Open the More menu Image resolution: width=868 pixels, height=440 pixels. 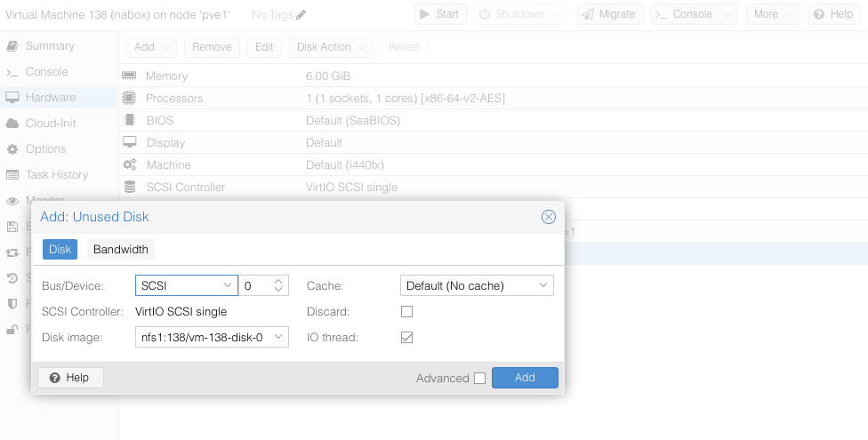pyautogui.click(x=773, y=14)
